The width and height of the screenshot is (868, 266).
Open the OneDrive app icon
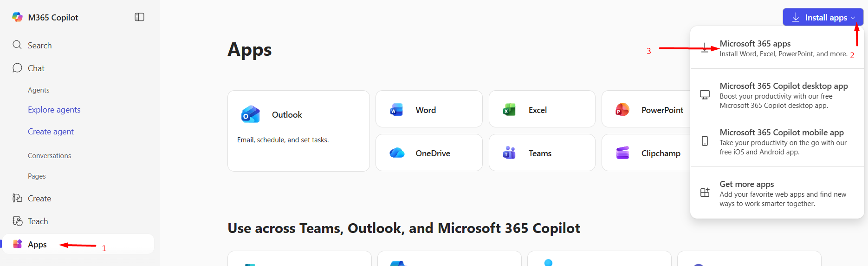click(397, 153)
